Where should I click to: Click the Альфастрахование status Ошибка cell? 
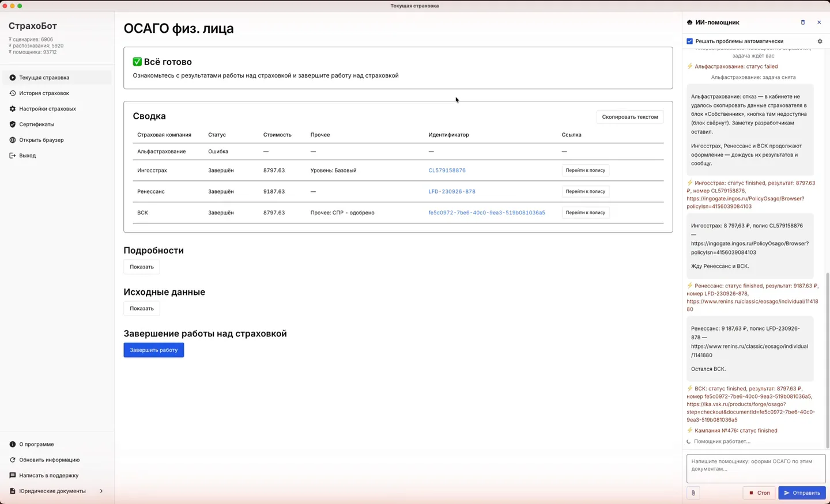tap(218, 151)
